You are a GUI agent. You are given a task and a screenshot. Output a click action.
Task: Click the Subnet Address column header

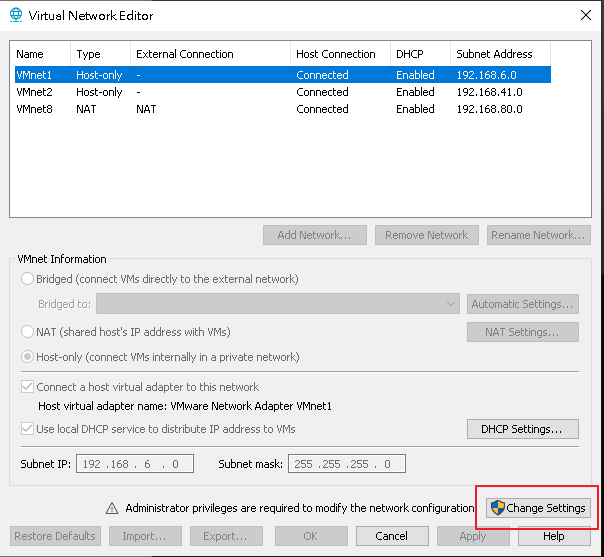[x=500, y=54]
